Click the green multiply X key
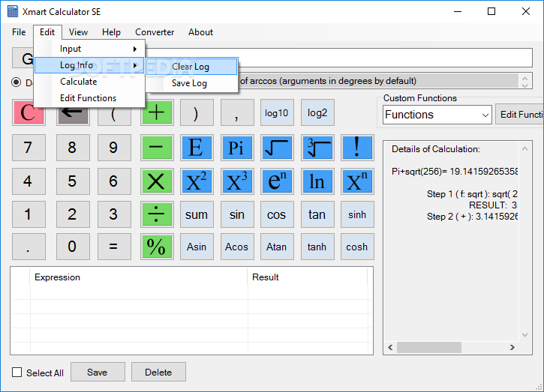Image resolution: width=544 pixels, height=392 pixels. pos(157,181)
